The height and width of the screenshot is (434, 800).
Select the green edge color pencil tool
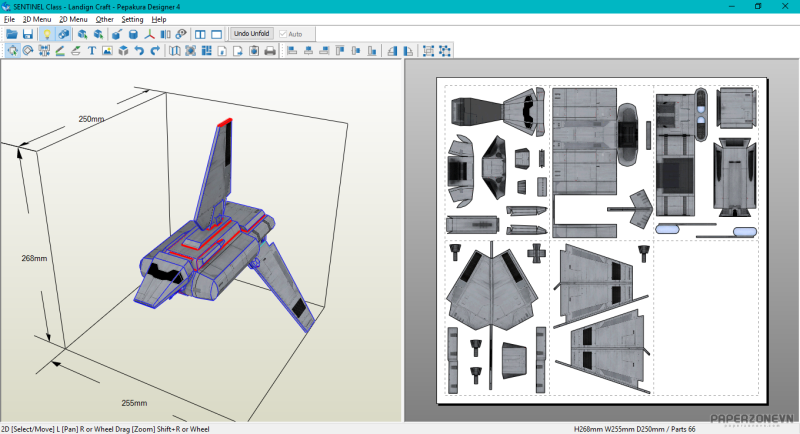pyautogui.click(x=60, y=50)
